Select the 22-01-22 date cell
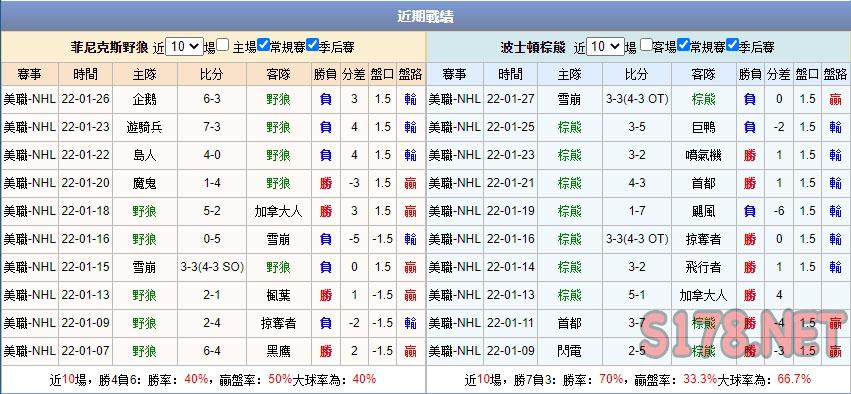This screenshot has height=394, width=851. coord(85,155)
